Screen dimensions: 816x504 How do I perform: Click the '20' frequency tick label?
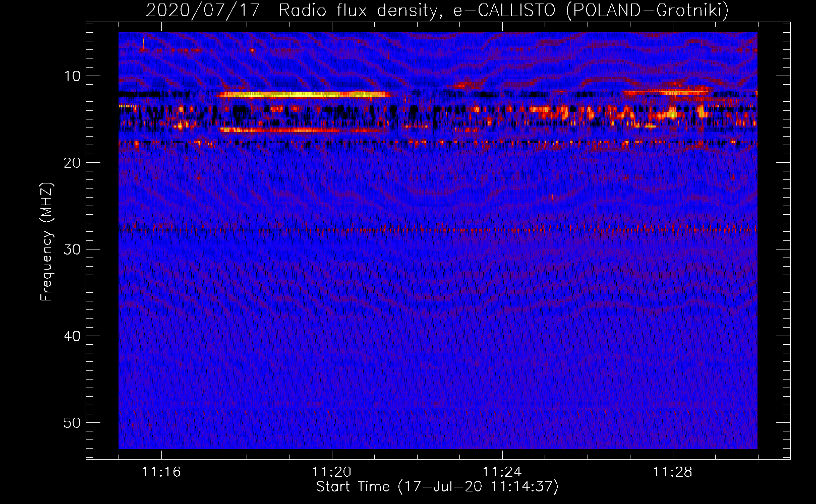coord(73,163)
